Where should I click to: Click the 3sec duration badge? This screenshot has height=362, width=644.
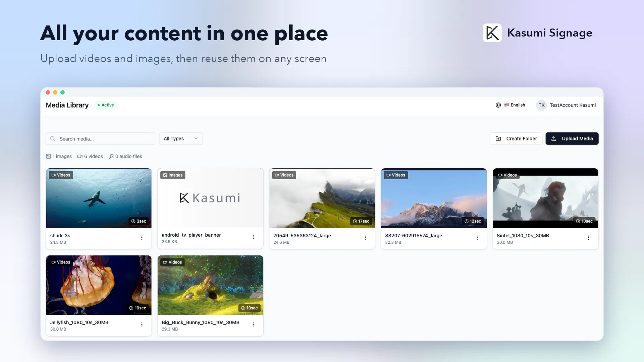coord(139,221)
